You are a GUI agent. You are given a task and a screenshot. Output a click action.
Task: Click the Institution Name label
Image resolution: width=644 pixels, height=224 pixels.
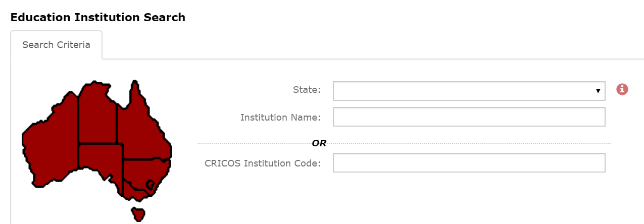[280, 118]
